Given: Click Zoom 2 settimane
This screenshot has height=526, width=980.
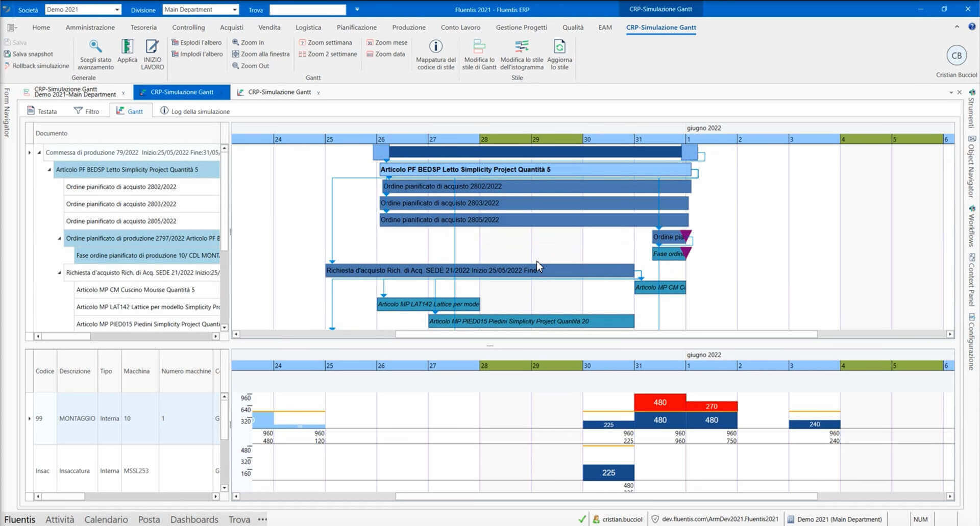Looking at the screenshot, I should click(328, 54).
